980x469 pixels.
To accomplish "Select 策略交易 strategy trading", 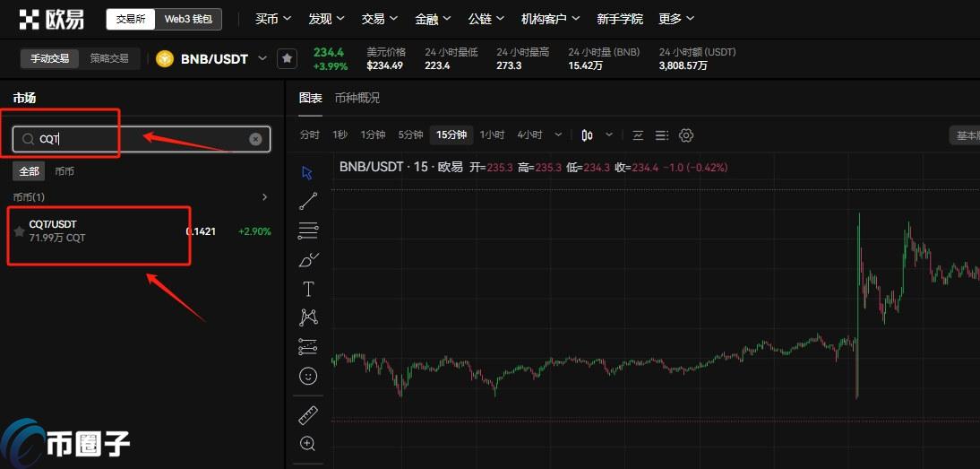I will click(109, 59).
